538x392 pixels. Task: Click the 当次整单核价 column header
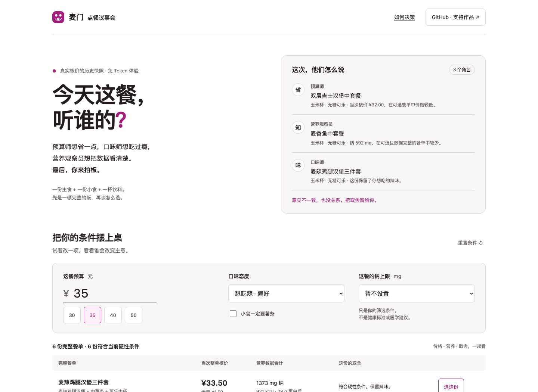coord(215,363)
